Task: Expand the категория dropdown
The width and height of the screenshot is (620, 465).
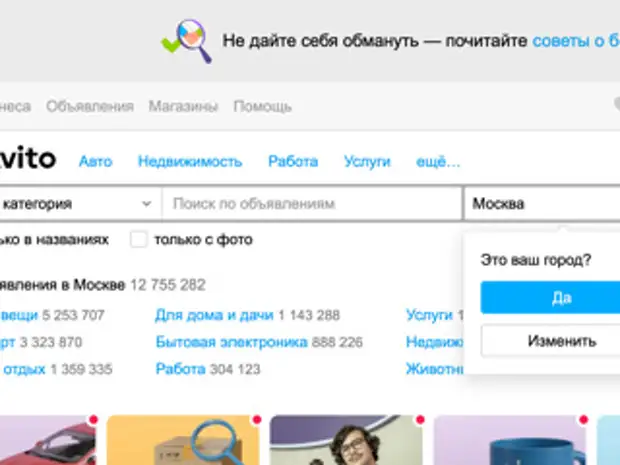Action: 78,204
